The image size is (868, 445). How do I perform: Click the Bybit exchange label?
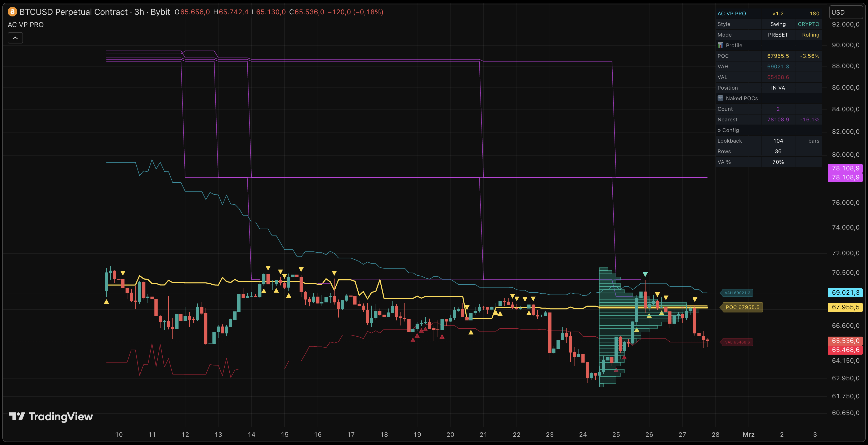point(161,12)
